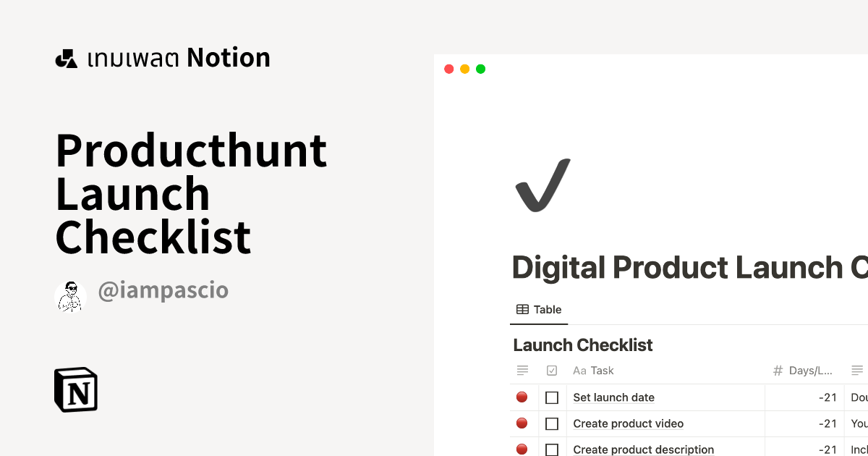This screenshot has width=868, height=456.
Task: Open the Task column header menu
Action: (x=601, y=371)
